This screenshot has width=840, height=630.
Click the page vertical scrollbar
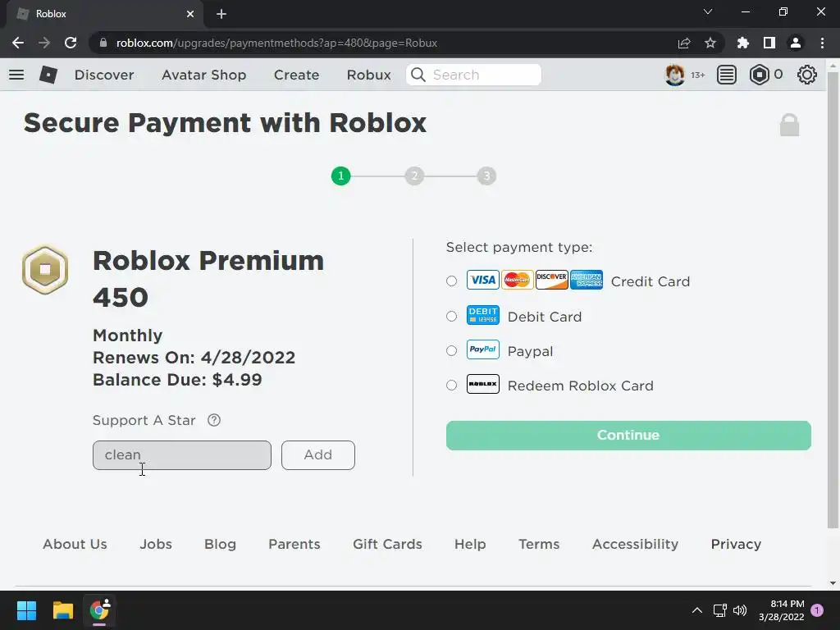click(x=833, y=300)
